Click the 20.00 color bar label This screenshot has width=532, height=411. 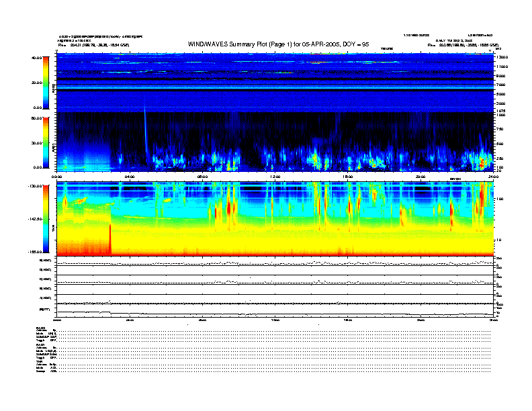pos(36,83)
